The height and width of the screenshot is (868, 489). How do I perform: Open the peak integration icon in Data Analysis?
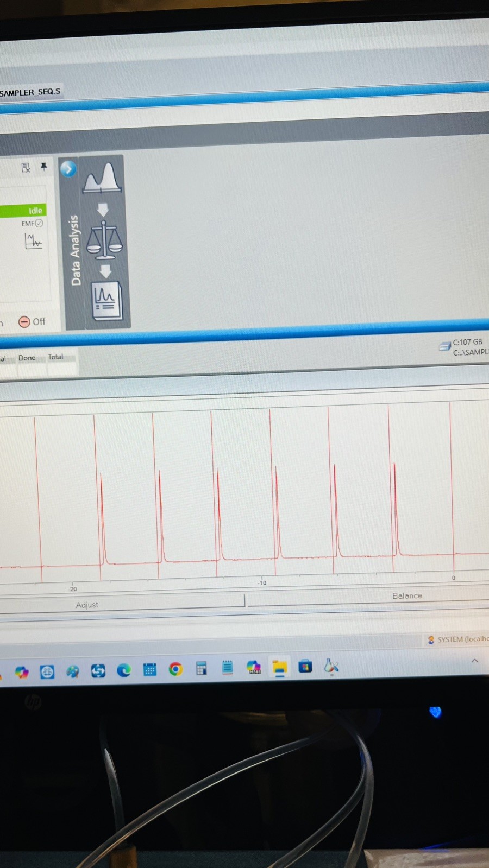(x=102, y=179)
